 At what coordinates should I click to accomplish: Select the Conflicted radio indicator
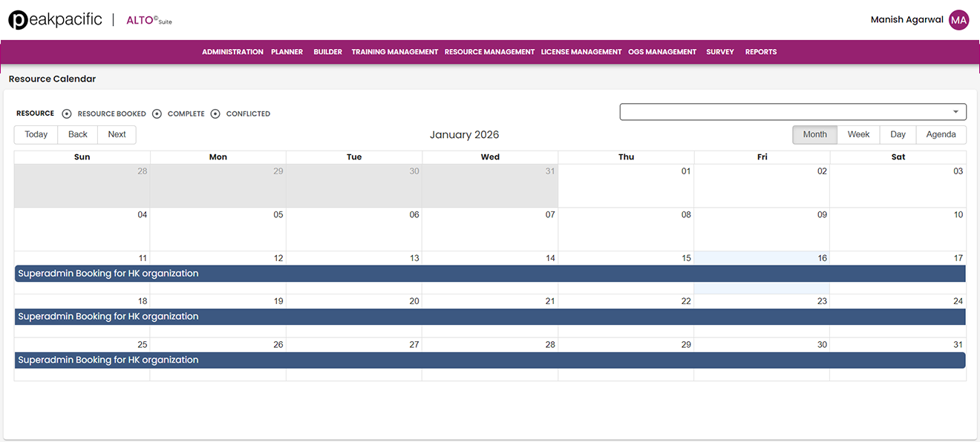(x=215, y=114)
